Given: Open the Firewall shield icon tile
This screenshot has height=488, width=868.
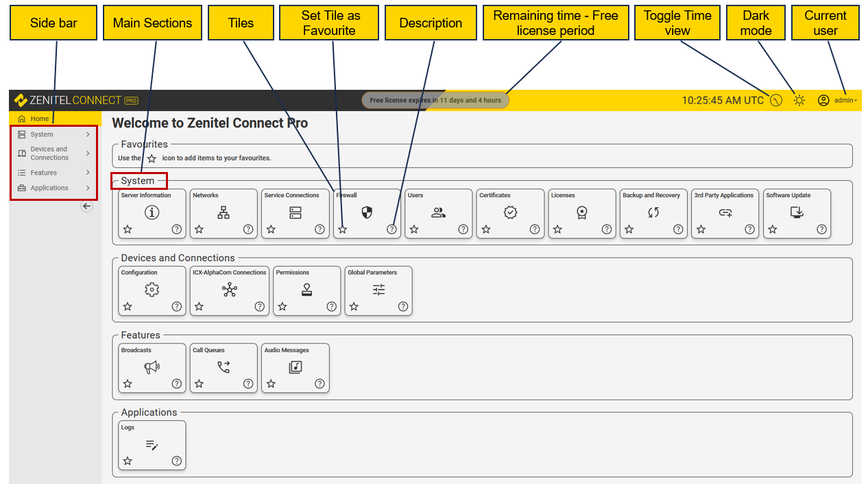Looking at the screenshot, I should (367, 212).
